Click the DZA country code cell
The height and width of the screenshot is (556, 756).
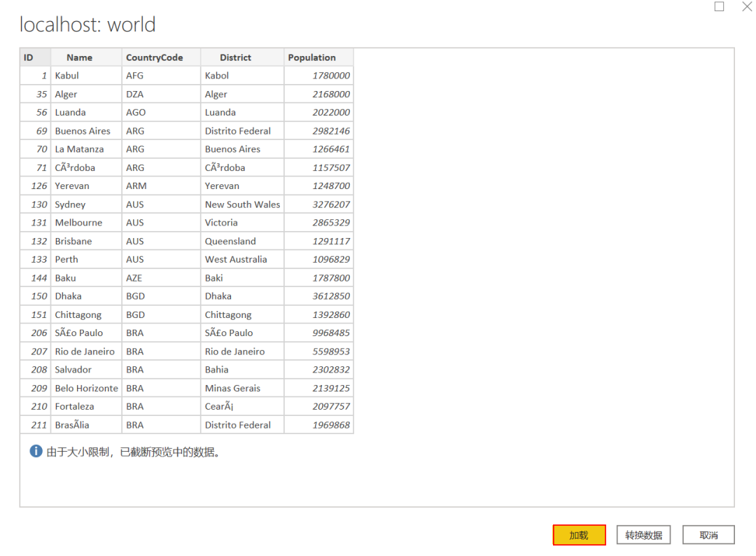click(161, 94)
